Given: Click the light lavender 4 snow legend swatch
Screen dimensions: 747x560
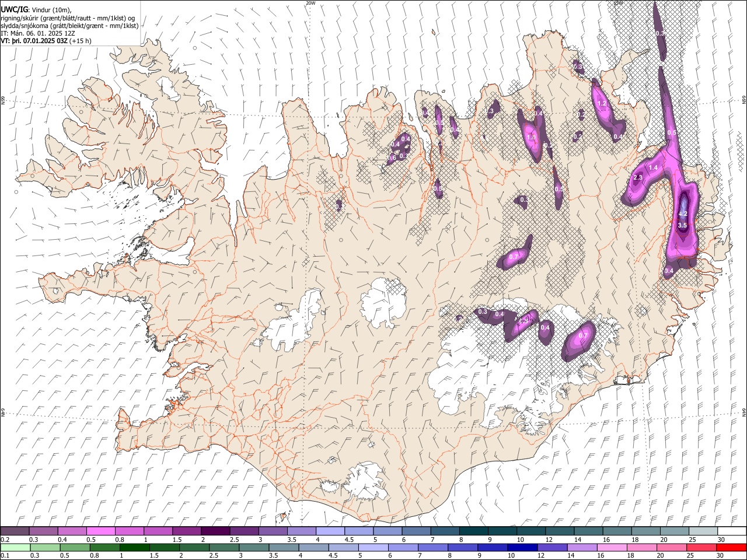Looking at the screenshot, I should tap(330, 531).
